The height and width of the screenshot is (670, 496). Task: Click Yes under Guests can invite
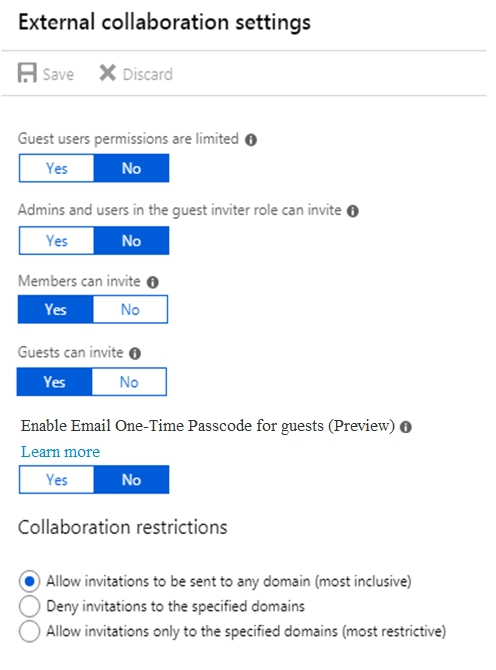54,382
